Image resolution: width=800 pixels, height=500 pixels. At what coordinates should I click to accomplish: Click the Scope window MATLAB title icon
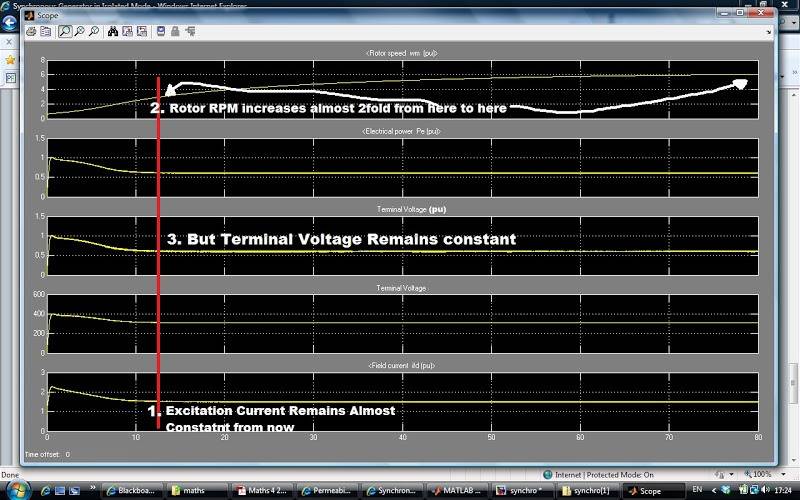(30, 15)
